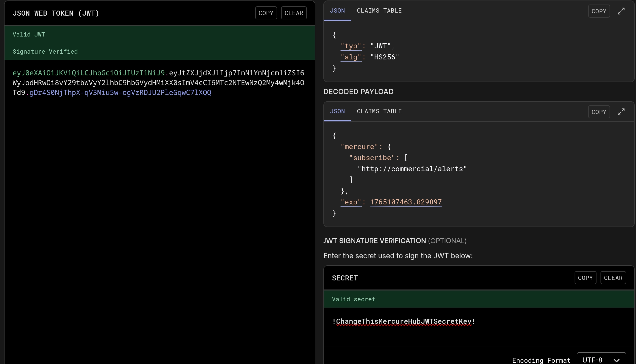
Task: Expand the decoded payload panel to fullscreen
Action: click(x=621, y=112)
